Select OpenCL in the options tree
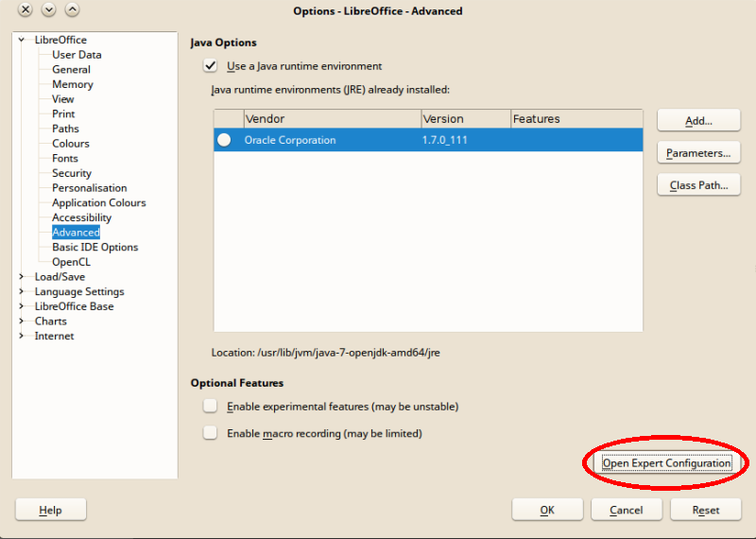Image resolution: width=756 pixels, height=539 pixels. coord(70,262)
